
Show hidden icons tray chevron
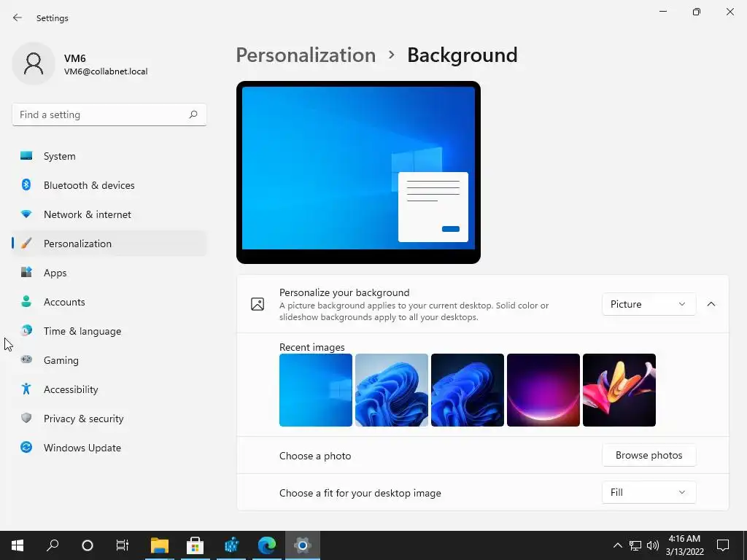tap(617, 545)
